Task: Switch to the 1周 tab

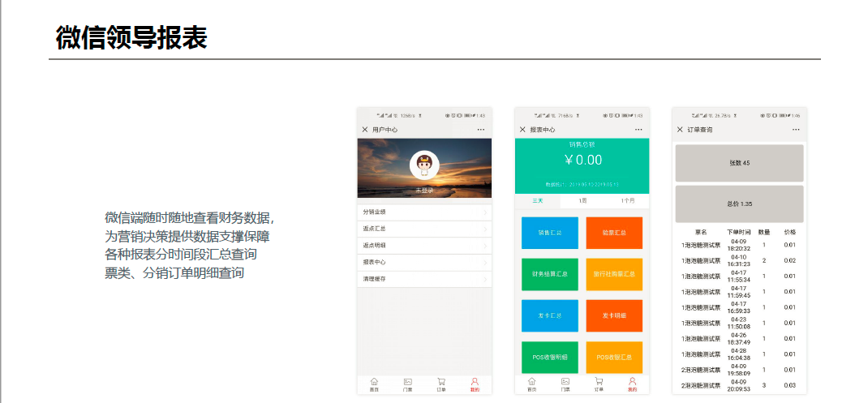Action: 582,200
